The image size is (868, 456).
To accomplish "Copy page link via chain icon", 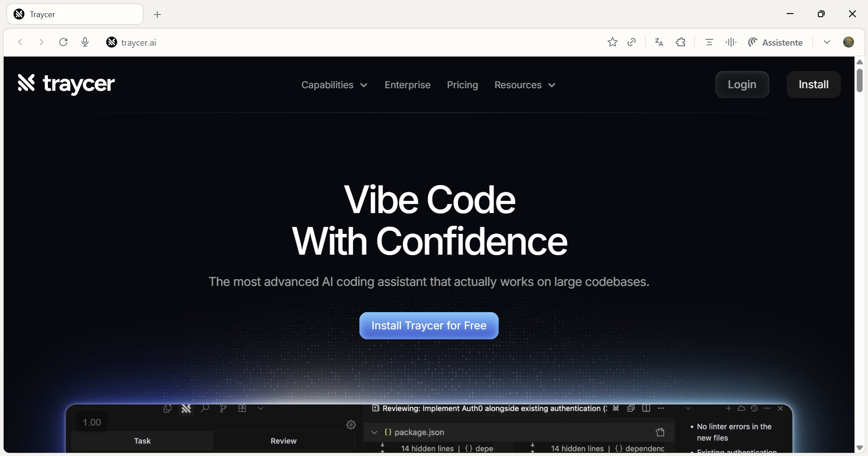I will click(x=632, y=42).
